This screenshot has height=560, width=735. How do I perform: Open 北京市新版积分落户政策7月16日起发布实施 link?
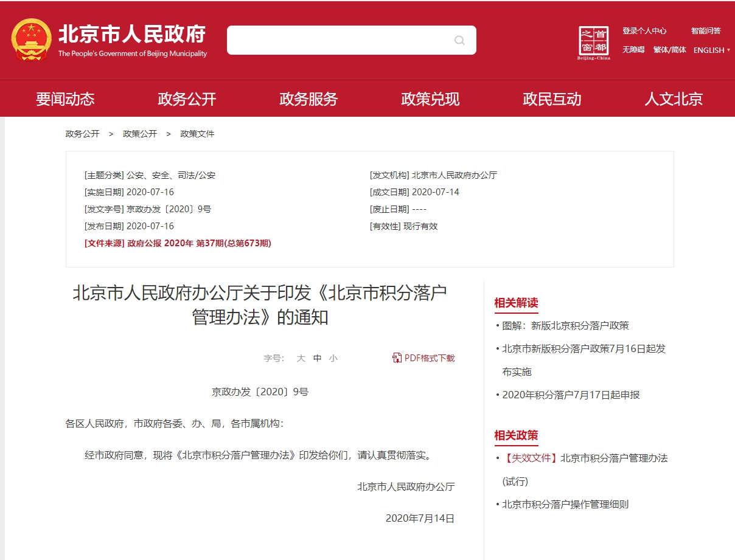(x=584, y=360)
